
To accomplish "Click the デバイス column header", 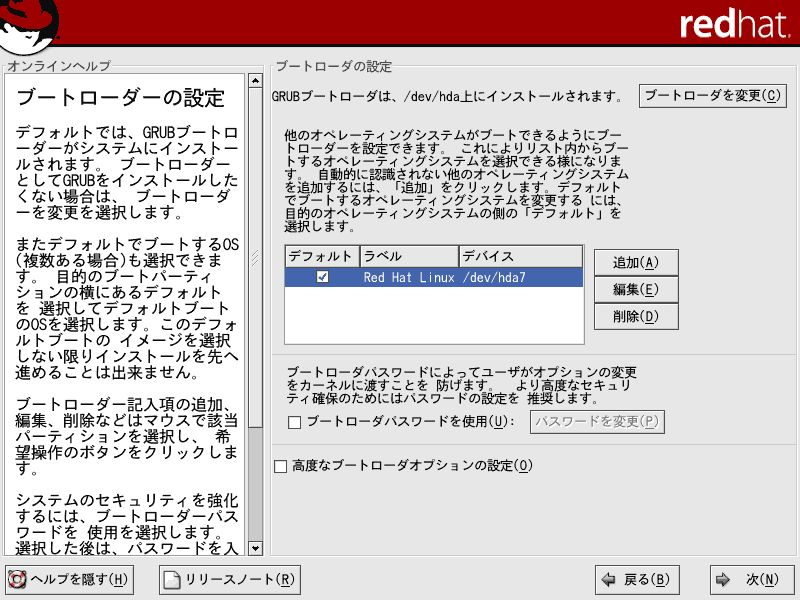I will tap(520, 257).
